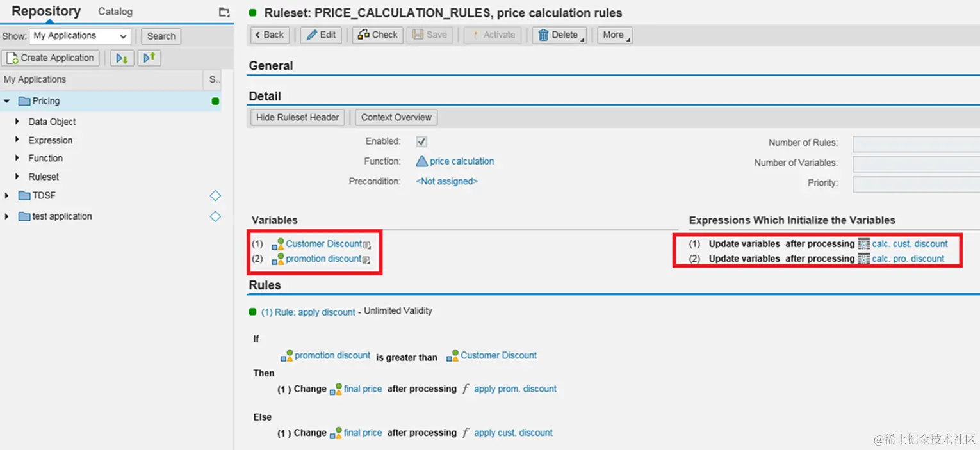Click the Not assigned precondition link

447,181
